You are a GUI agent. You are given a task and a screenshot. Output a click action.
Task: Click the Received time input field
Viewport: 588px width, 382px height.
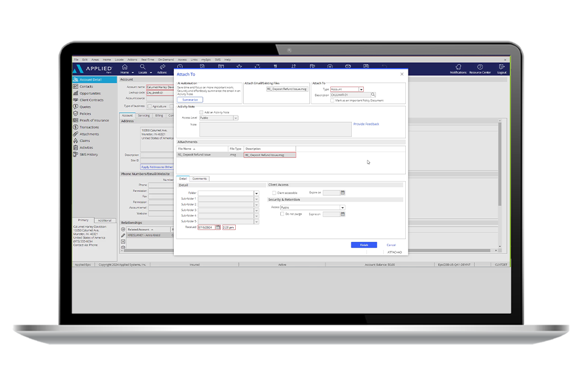click(x=229, y=227)
